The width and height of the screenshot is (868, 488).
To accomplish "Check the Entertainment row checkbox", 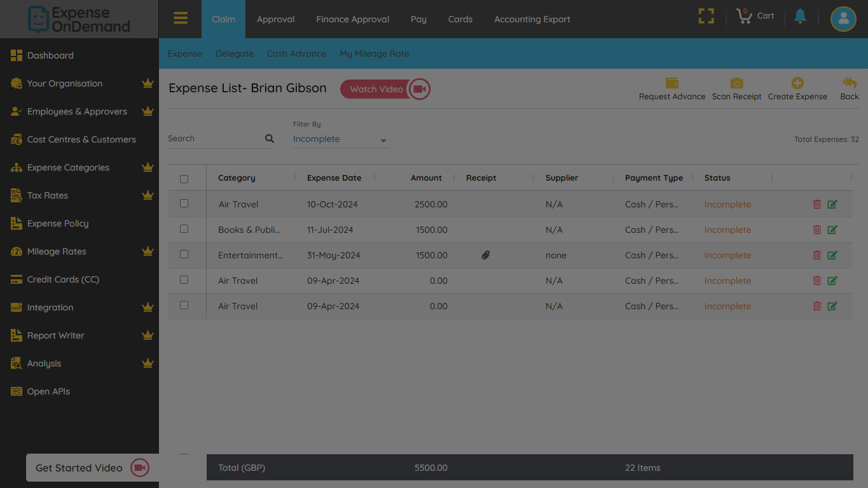I will tap(184, 254).
